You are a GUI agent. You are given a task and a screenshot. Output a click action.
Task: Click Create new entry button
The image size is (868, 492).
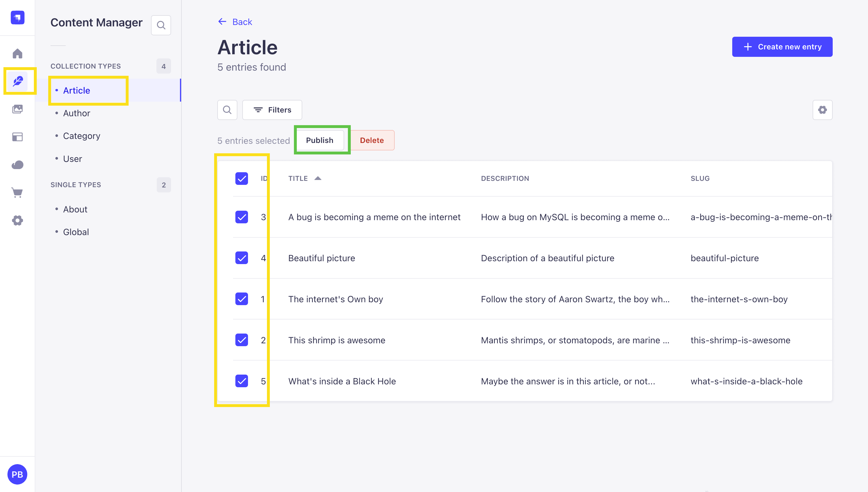[x=782, y=47]
